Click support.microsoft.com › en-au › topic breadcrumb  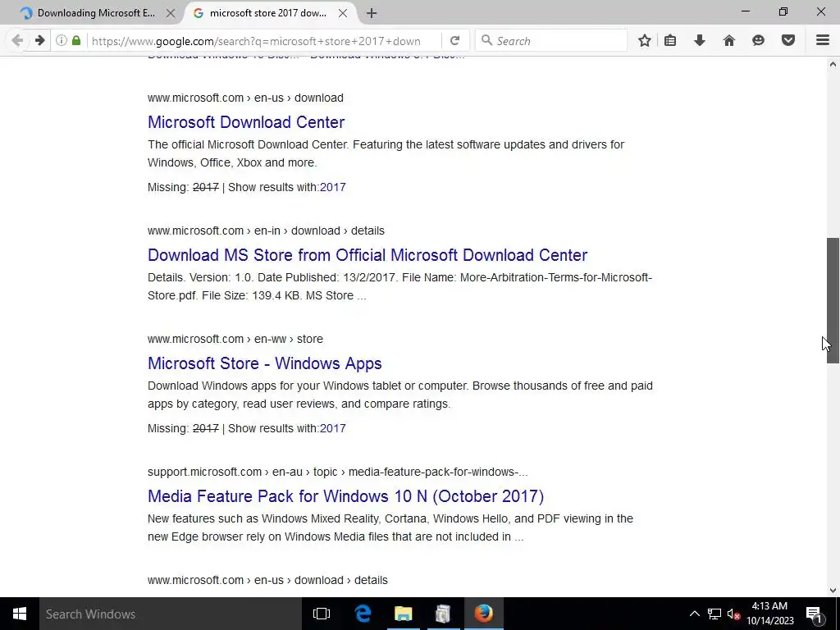337,472
